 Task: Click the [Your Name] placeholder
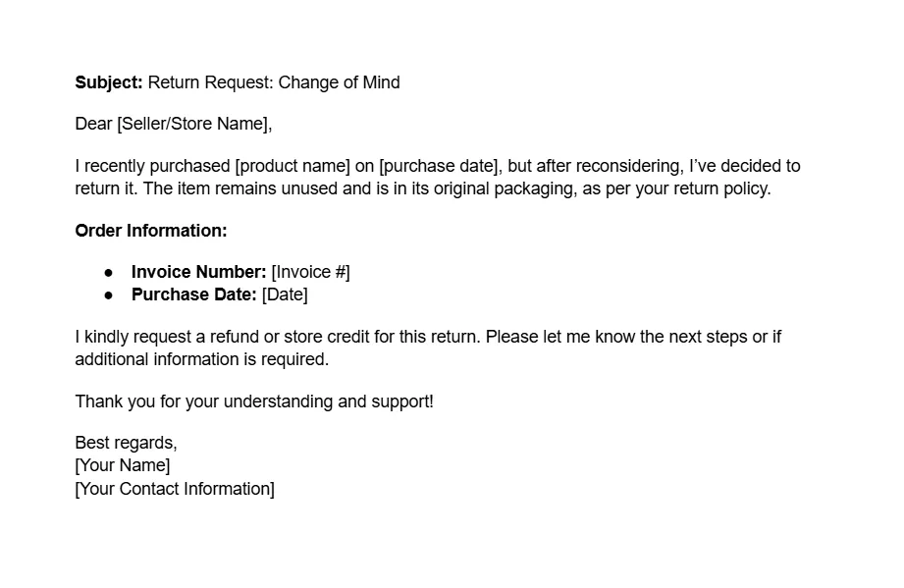123,466
